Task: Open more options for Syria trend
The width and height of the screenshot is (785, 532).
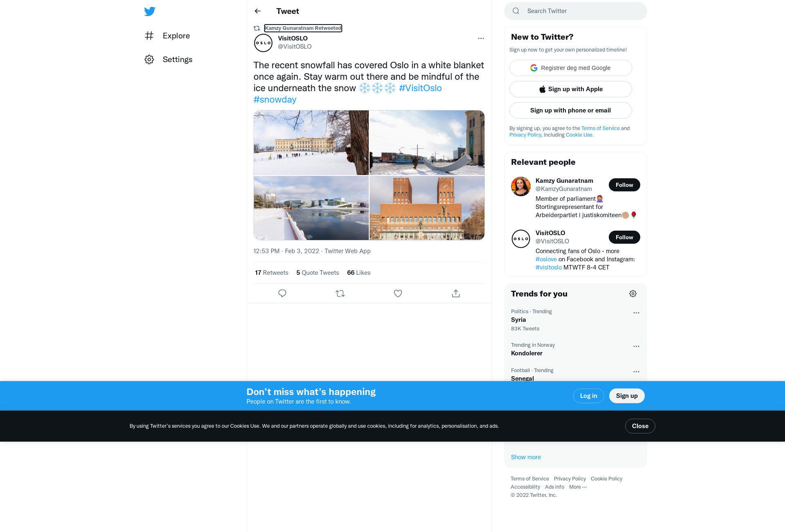Action: 636,313
